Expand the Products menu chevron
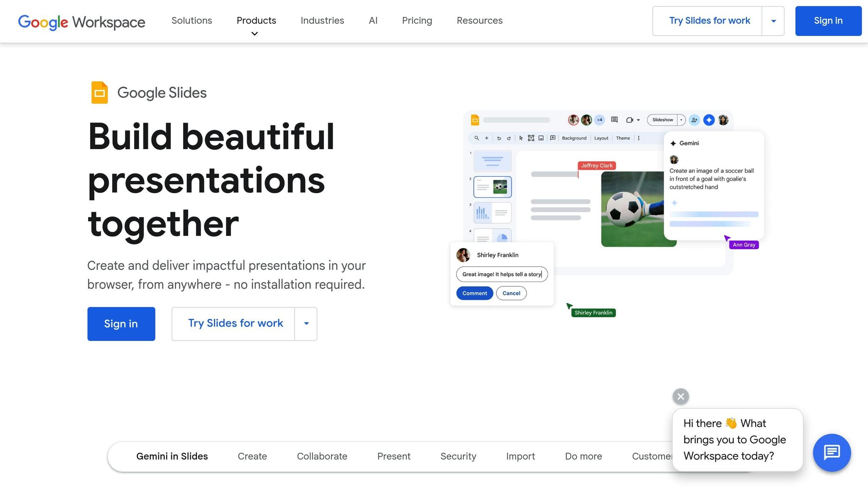The width and height of the screenshot is (868, 488). click(x=254, y=34)
